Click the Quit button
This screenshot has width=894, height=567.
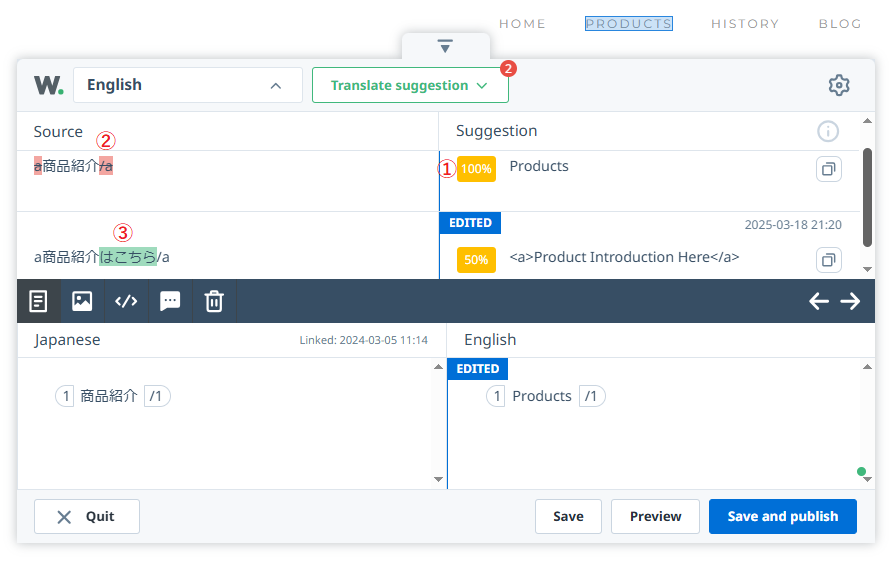86,516
